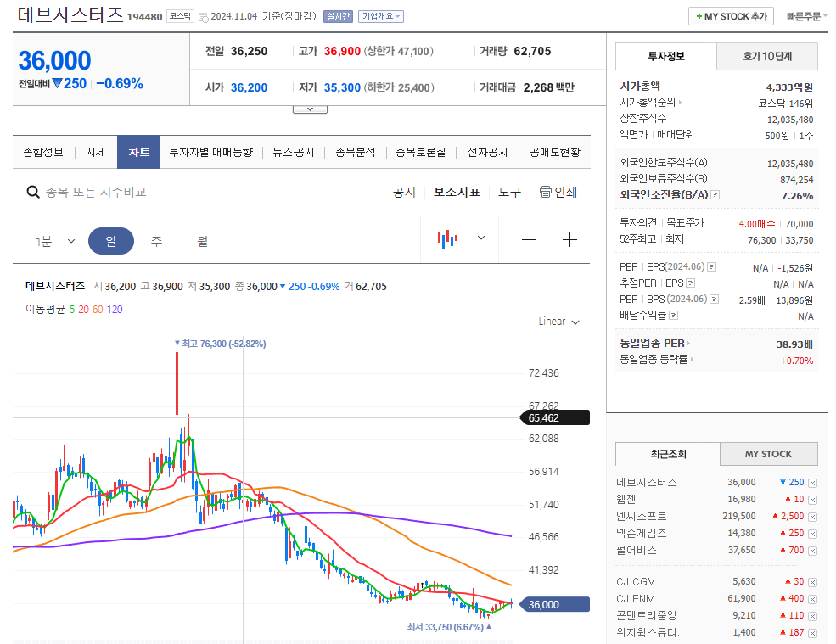
Task: Switch to 호가10단계 tab
Action: pyautogui.click(x=767, y=57)
